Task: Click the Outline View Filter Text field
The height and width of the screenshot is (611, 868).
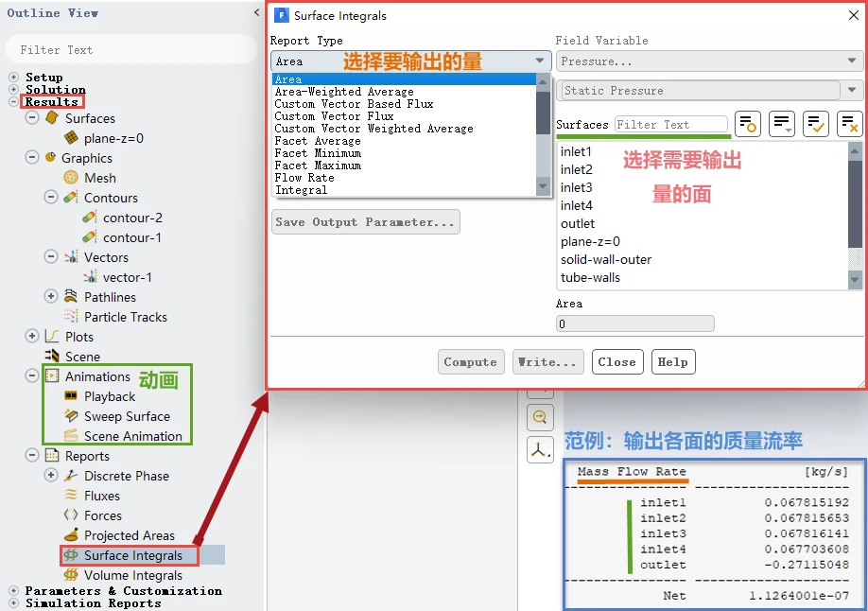Action: click(x=131, y=50)
